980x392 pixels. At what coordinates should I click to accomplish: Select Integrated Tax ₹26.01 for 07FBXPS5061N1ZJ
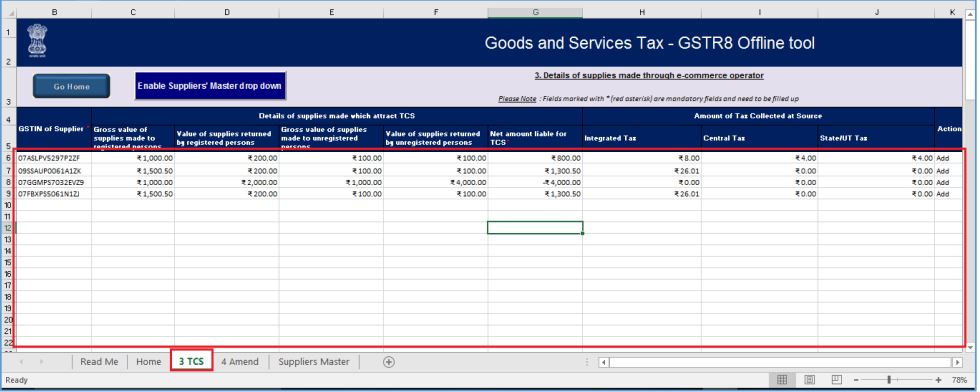click(642, 194)
